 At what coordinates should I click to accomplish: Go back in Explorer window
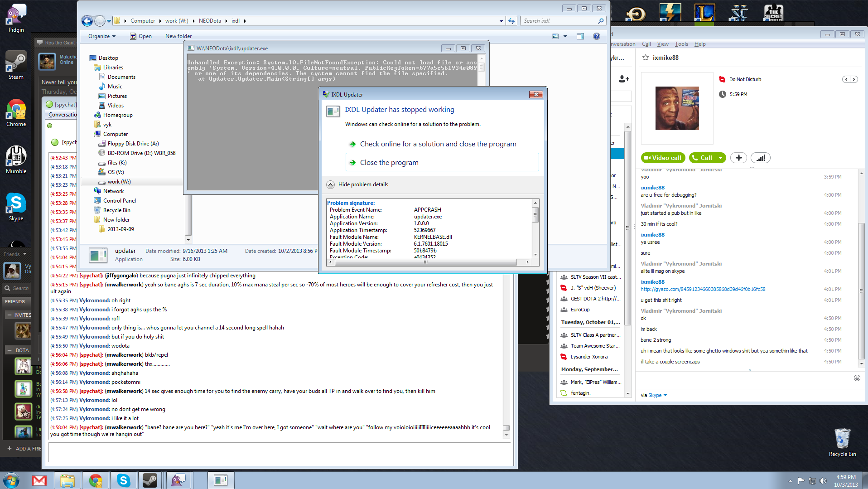87,21
